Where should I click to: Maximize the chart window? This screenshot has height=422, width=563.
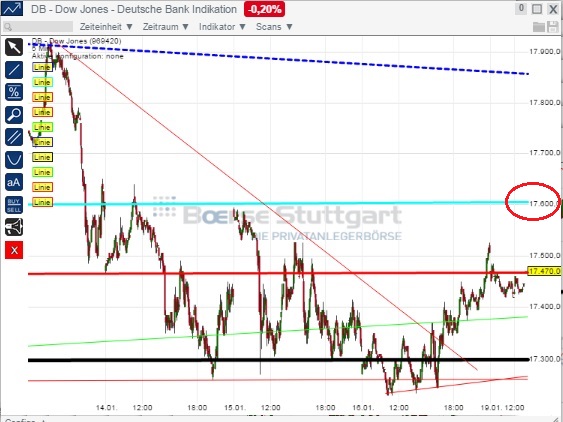(537, 9)
